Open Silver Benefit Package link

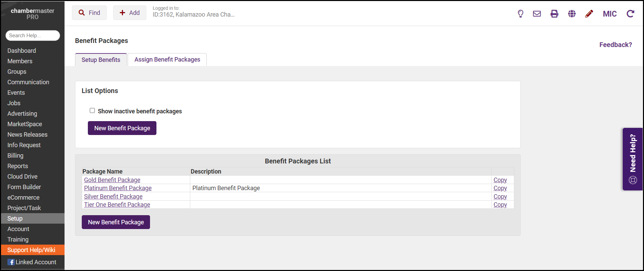tap(113, 197)
